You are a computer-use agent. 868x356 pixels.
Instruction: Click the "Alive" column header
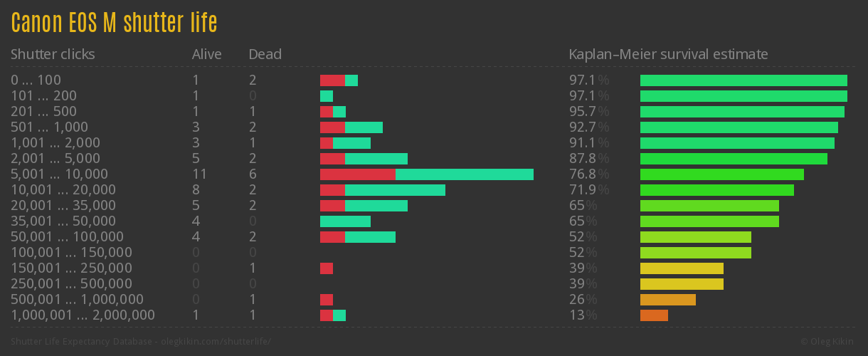206,54
